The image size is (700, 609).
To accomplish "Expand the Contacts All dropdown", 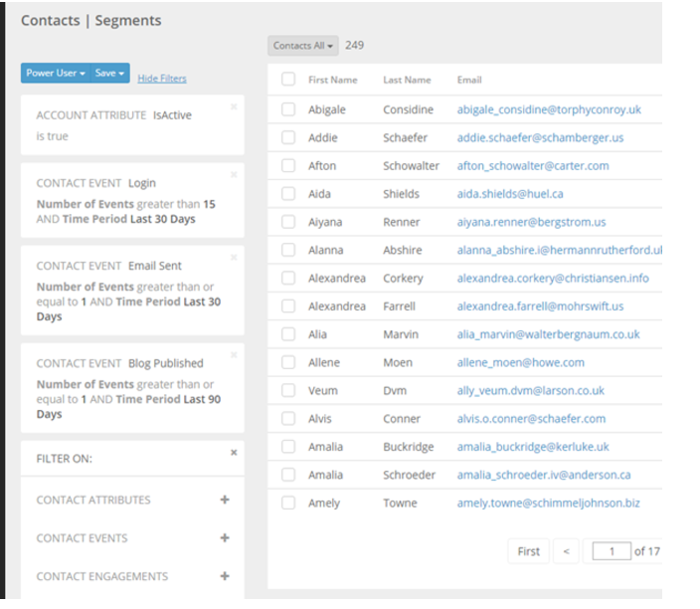I will pos(303,46).
